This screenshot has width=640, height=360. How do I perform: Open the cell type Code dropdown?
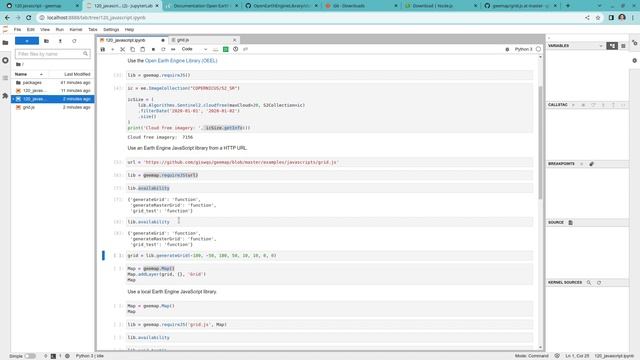coord(194,49)
